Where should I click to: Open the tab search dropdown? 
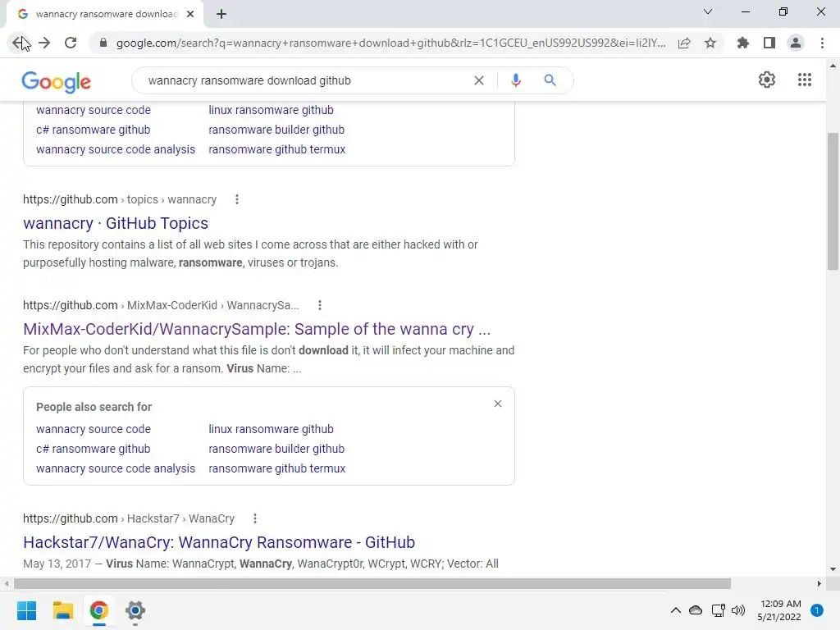708,11
